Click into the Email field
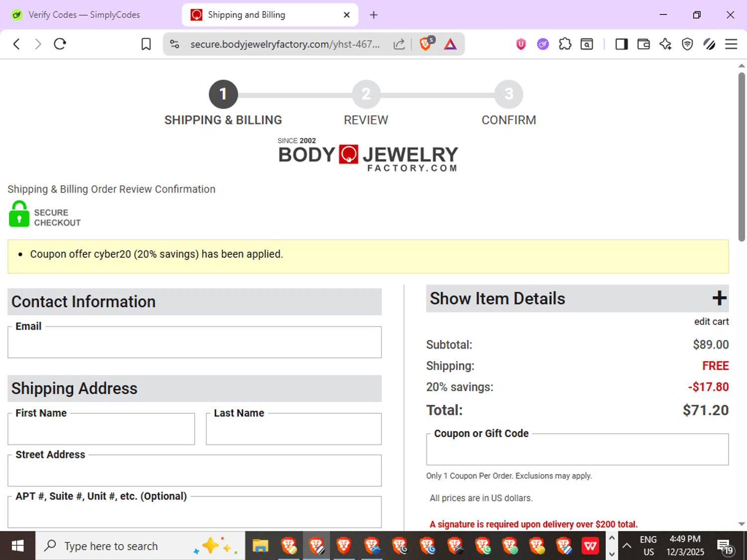Screen dimensions: 747x560 [195, 342]
